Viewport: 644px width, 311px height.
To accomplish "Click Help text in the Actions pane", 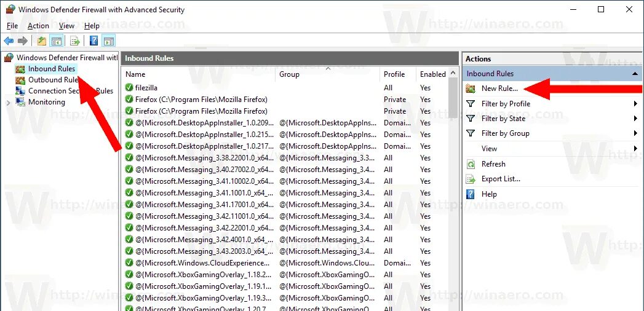I will [x=489, y=194].
